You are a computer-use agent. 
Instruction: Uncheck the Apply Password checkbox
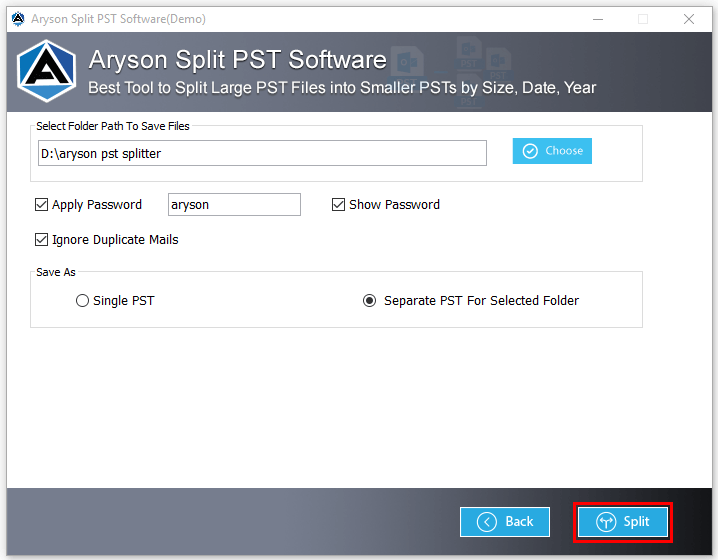[41, 204]
